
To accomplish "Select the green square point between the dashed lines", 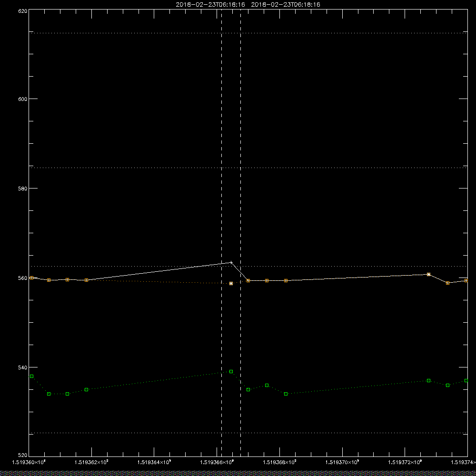I will click(231, 372).
